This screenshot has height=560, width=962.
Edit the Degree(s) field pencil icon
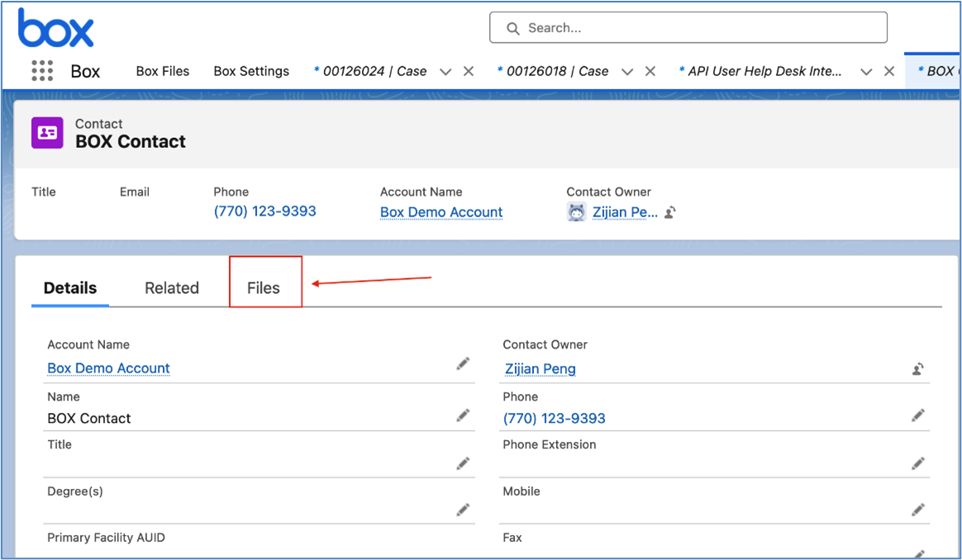tap(463, 510)
